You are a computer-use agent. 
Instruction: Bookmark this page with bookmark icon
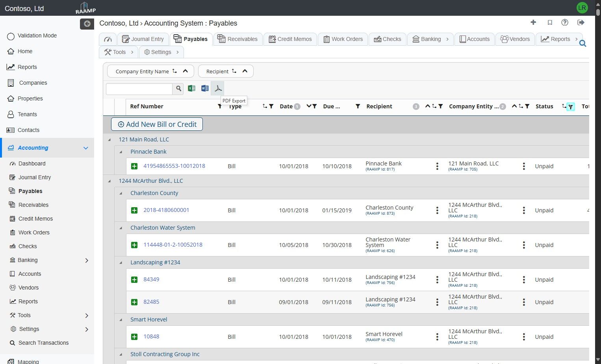click(550, 22)
